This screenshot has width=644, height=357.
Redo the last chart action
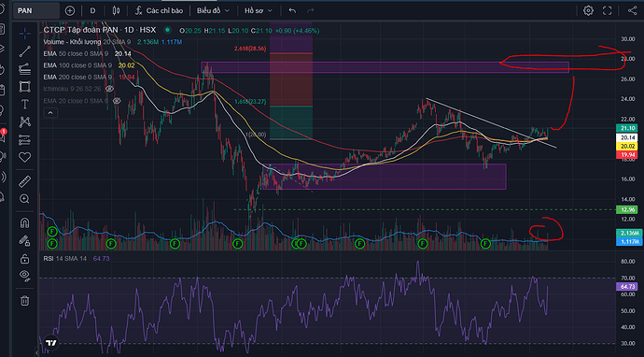pyautogui.click(x=311, y=10)
